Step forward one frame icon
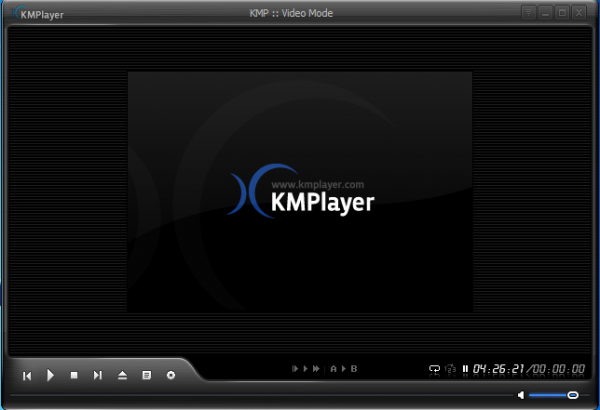Viewport: 600px width, 410px height. [x=295, y=369]
